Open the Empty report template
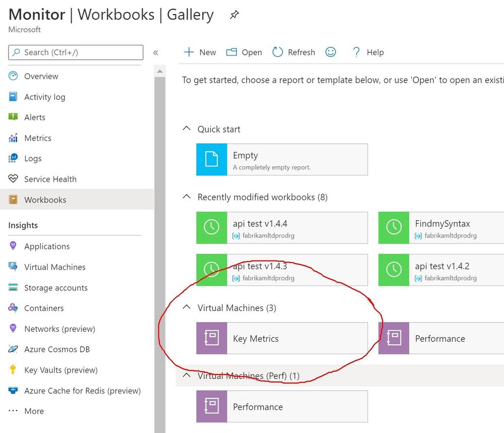The height and width of the screenshot is (433, 504). tap(282, 159)
